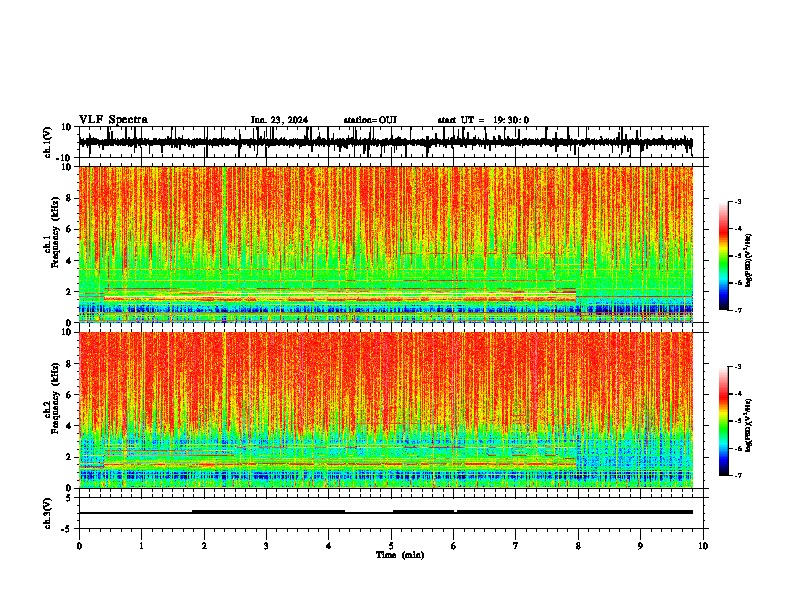Click the 'ch.1(V)' waveform axis label
Image resolution: width=792 pixels, height=612 pixels.
point(48,142)
